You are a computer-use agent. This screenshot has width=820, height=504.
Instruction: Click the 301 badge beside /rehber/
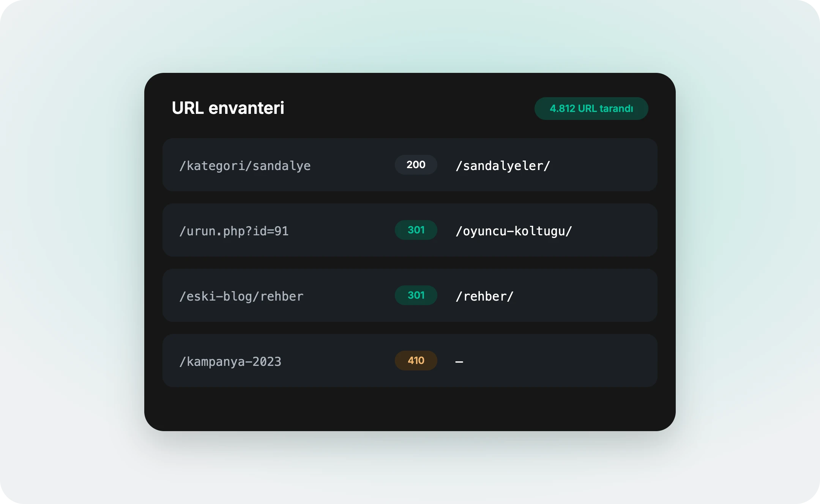click(x=416, y=295)
